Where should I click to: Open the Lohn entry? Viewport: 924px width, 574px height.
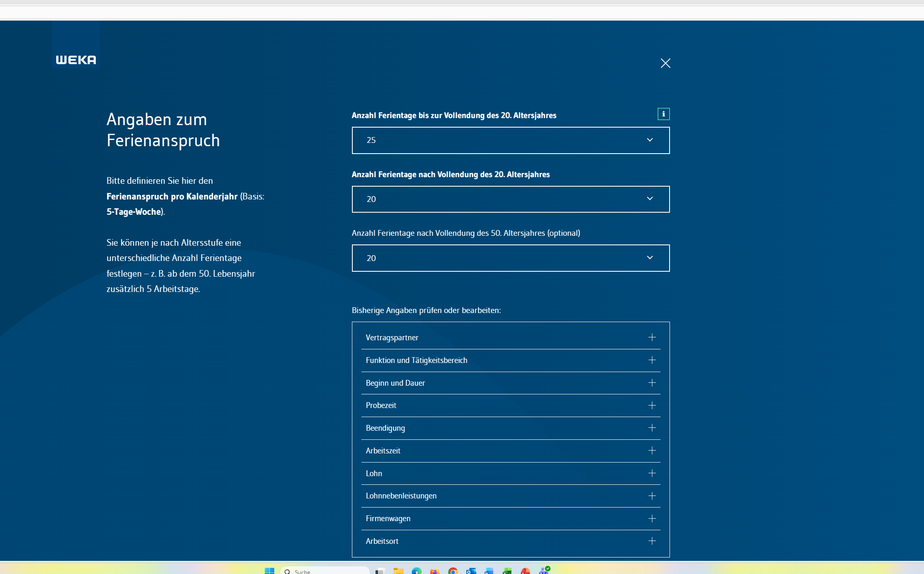click(511, 473)
